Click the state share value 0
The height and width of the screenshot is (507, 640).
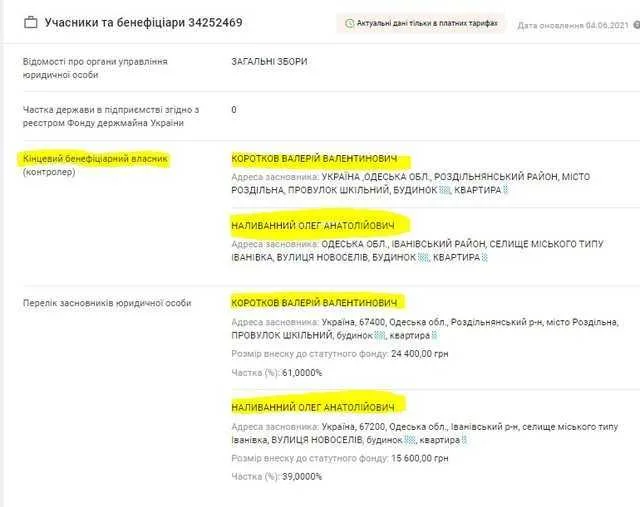click(234, 109)
